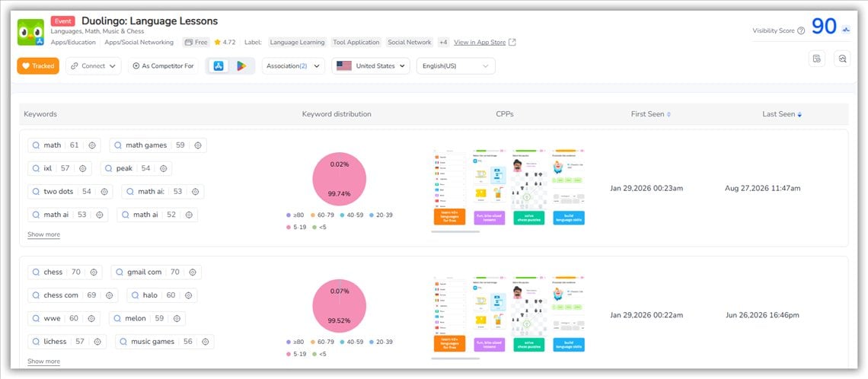This screenshot has height=379, width=868.
Task: Open the United States country dropdown
Action: pos(371,66)
